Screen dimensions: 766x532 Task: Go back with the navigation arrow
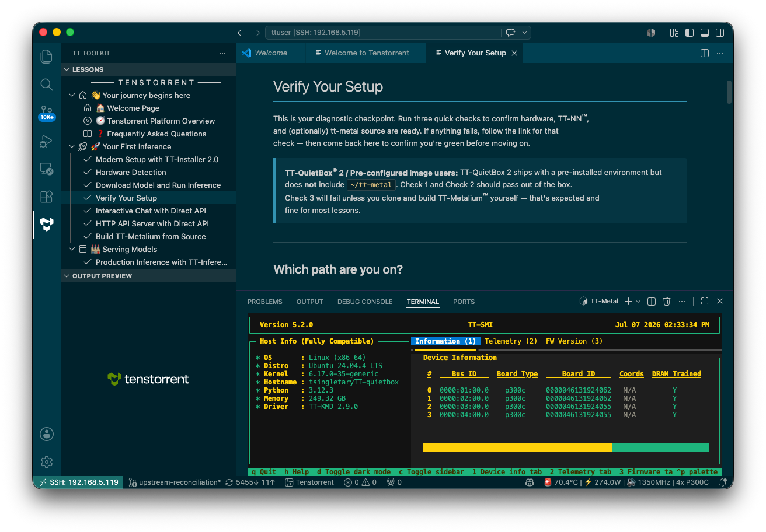[241, 33]
